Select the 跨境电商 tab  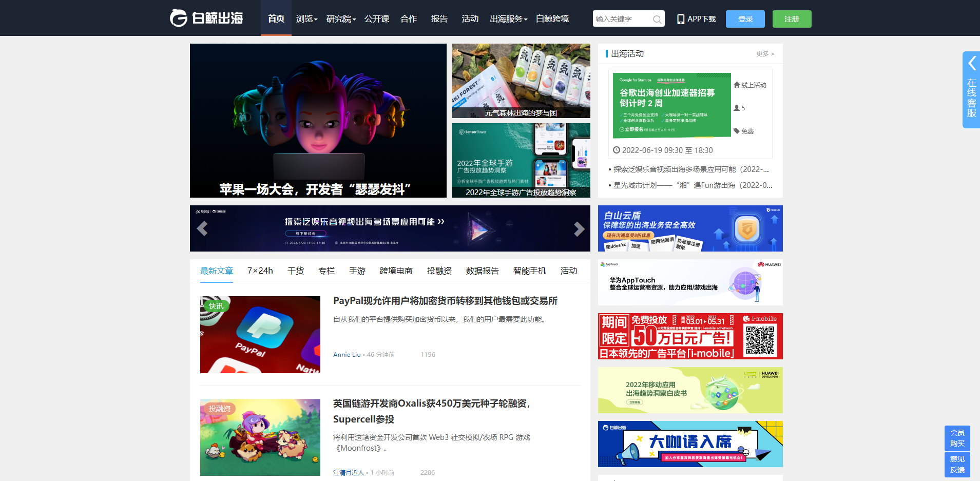click(x=396, y=271)
